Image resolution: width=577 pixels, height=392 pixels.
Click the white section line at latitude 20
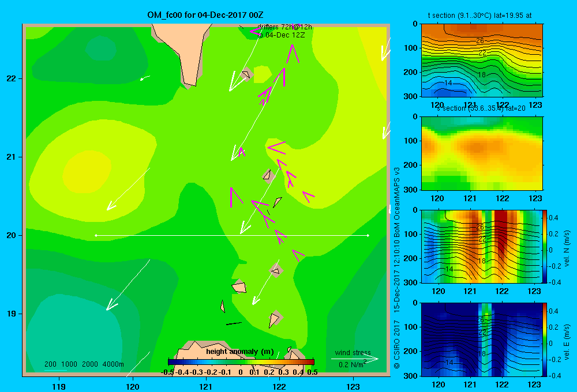(232, 235)
